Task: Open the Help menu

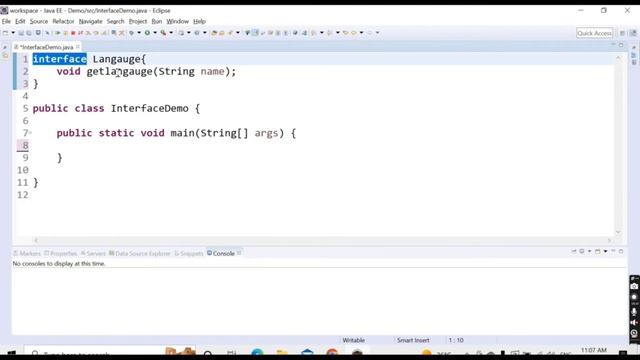Action: (199, 21)
